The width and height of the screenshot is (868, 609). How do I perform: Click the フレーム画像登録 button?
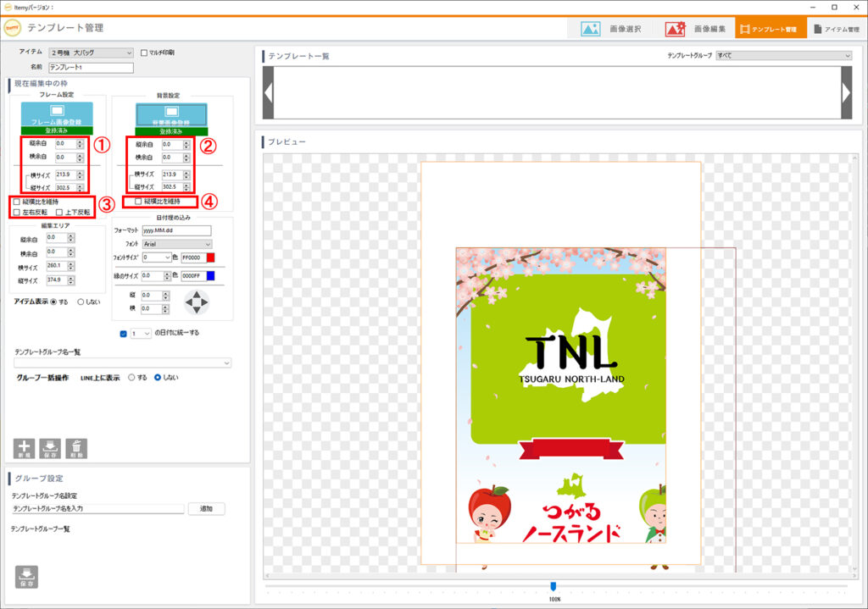tap(56, 114)
